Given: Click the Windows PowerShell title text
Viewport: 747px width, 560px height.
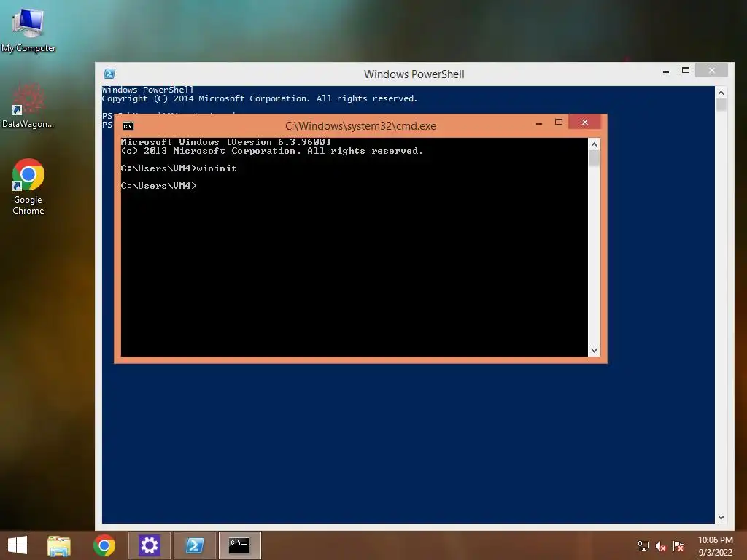Looking at the screenshot, I should [414, 74].
